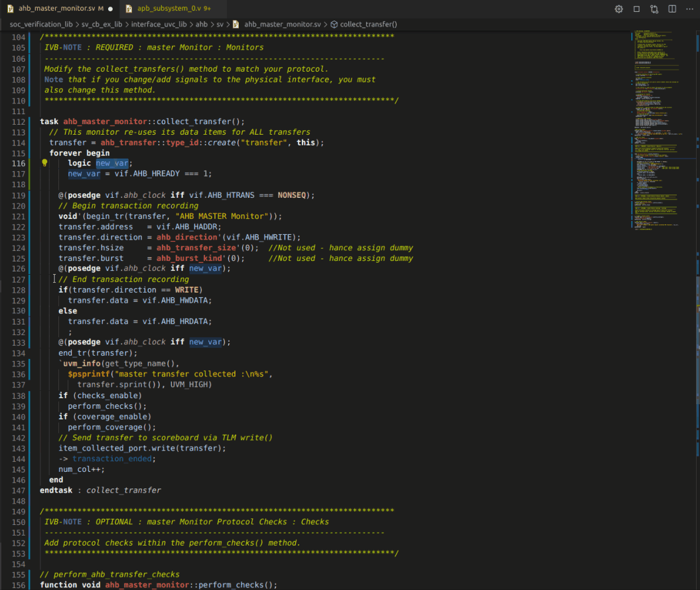This screenshot has height=590, width=700.
Task: Click line number 126 in the gutter
Action: (x=19, y=268)
